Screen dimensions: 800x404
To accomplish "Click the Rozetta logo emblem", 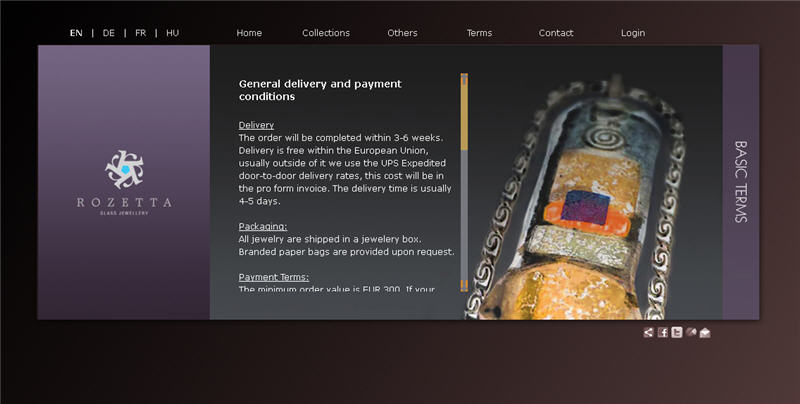I will pos(124,169).
